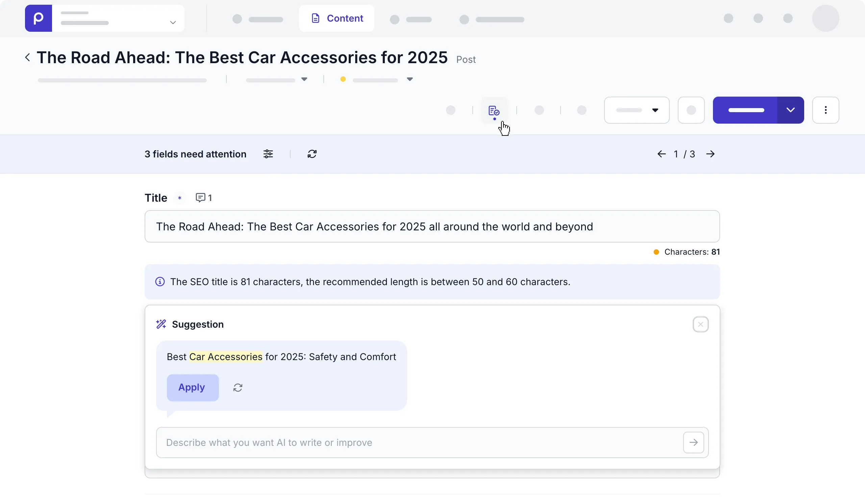Open the placeholder tab right of Content
865x504 pixels.
[x=411, y=19]
